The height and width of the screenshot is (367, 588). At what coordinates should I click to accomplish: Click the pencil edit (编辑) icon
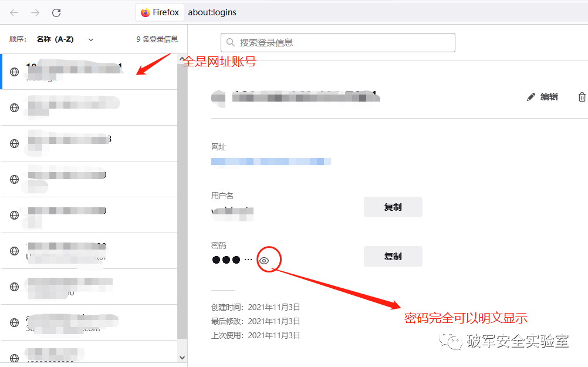tap(530, 97)
